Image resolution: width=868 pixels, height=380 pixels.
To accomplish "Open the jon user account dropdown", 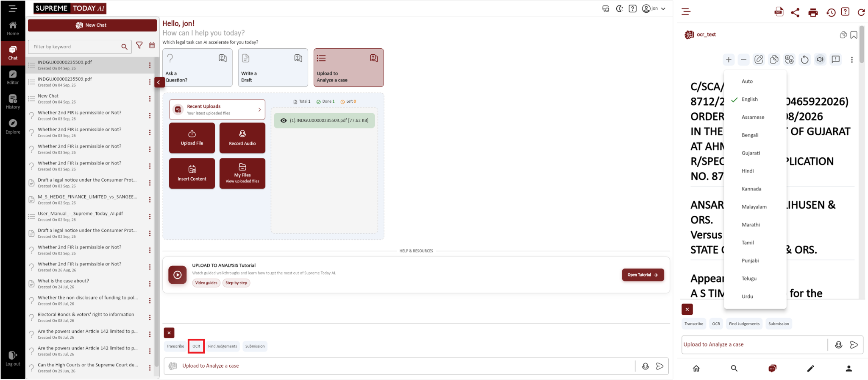I will coord(654,8).
